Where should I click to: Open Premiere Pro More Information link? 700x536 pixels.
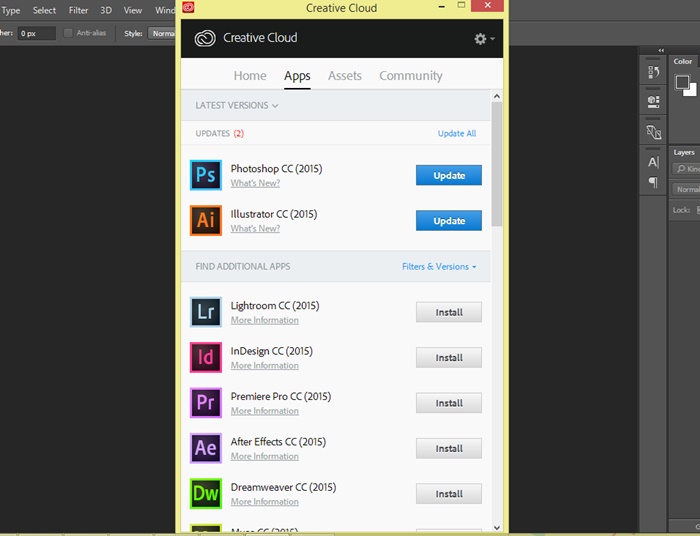click(x=265, y=411)
